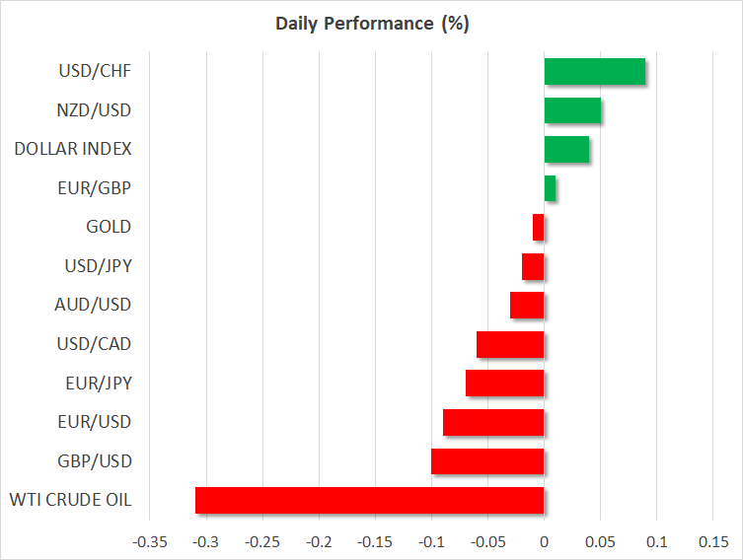
Task: Click the -0.35 axis tick label
Action: 150,542
